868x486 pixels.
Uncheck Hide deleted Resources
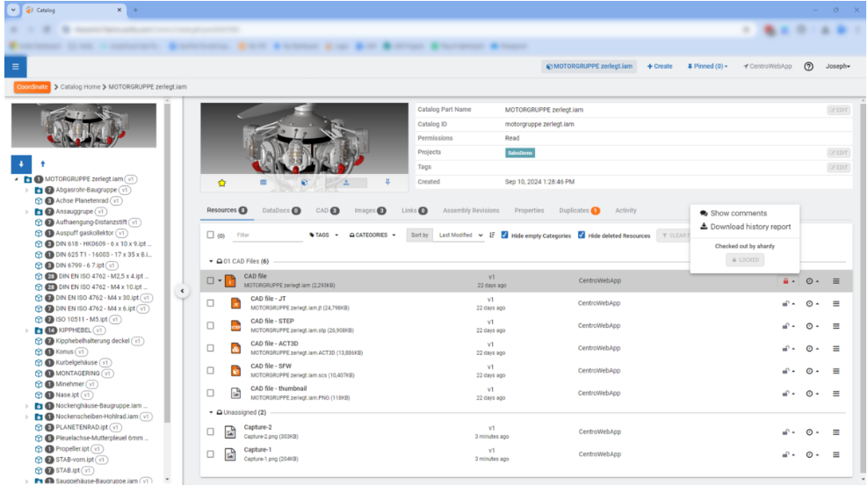[582, 235]
